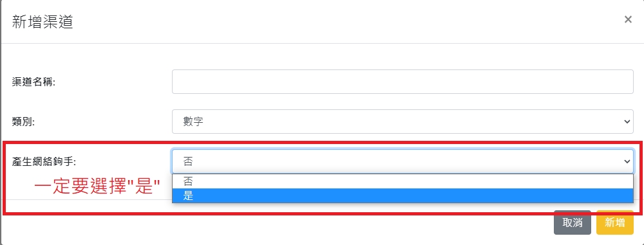Click the blank space right of 否 list option
Image resolution: width=644 pixels, height=245 pixels.
coord(411,181)
